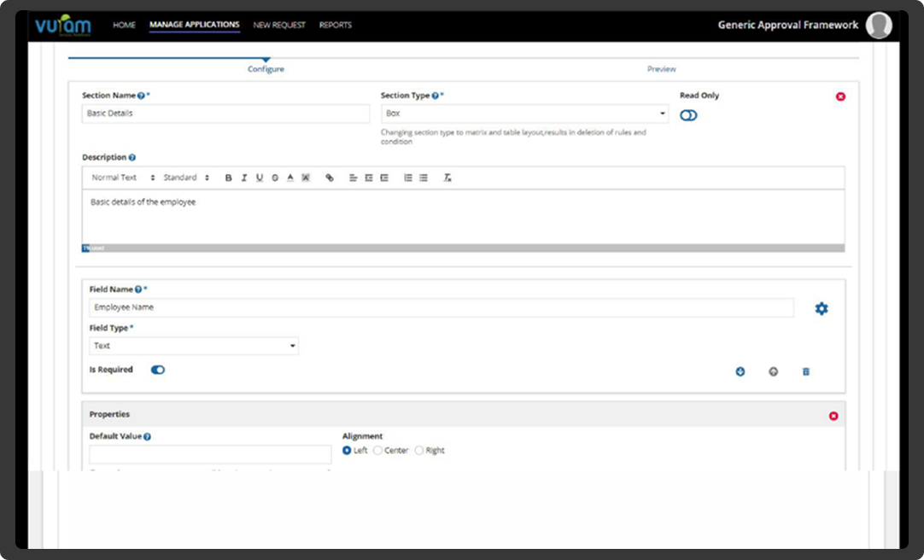Select Center alignment radio button
924x560 pixels.
click(x=377, y=450)
